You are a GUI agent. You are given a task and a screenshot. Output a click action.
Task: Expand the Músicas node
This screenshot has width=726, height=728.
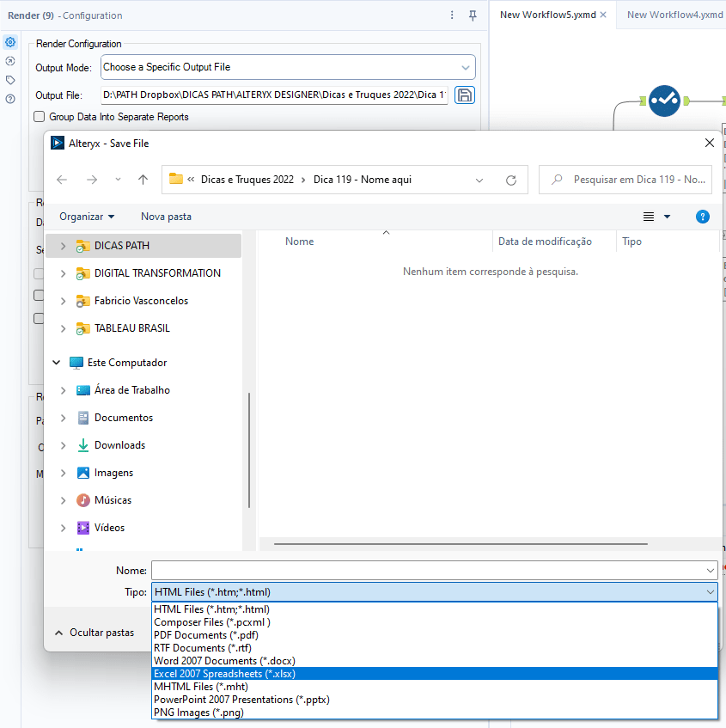click(x=63, y=500)
